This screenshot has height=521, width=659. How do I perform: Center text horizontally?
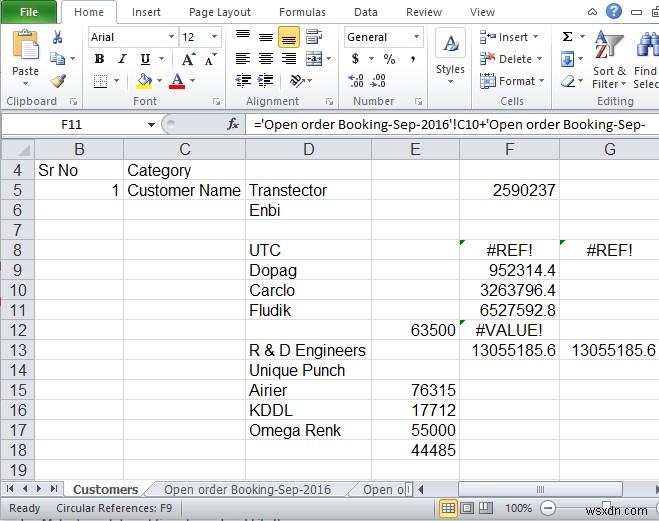(x=266, y=58)
